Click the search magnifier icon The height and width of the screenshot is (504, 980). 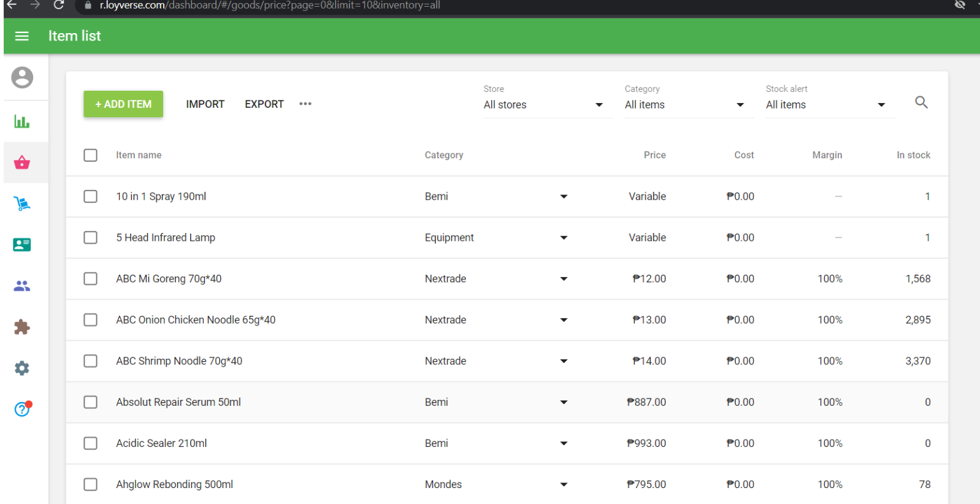pos(921,102)
